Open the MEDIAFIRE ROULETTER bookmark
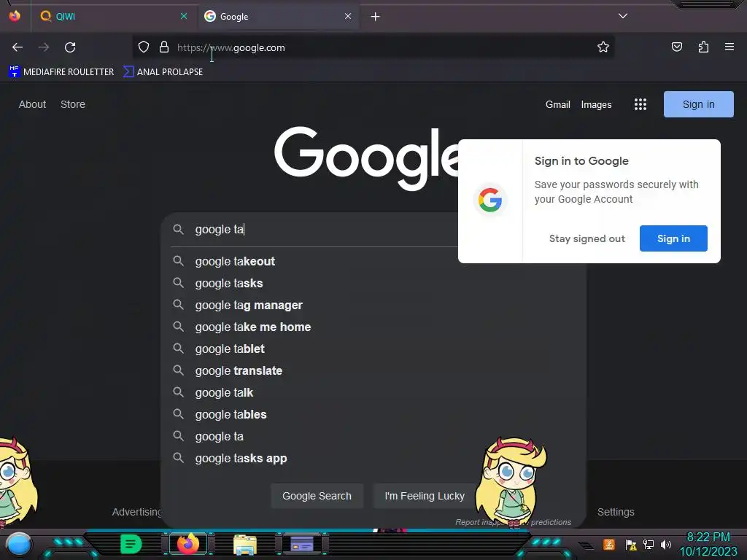This screenshot has width=747, height=560. 61,72
